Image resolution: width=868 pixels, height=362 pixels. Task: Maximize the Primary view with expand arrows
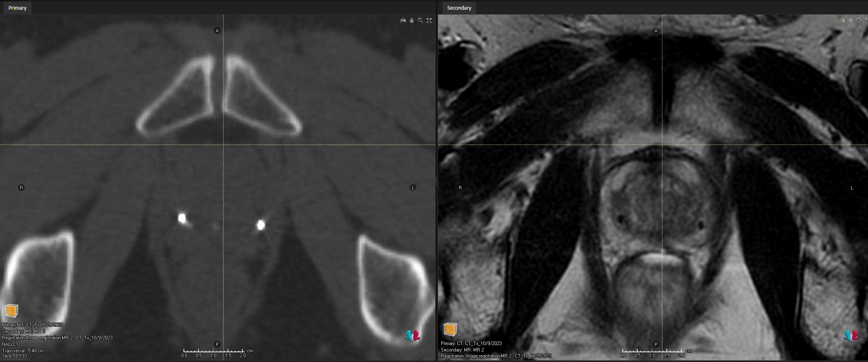coord(429,20)
